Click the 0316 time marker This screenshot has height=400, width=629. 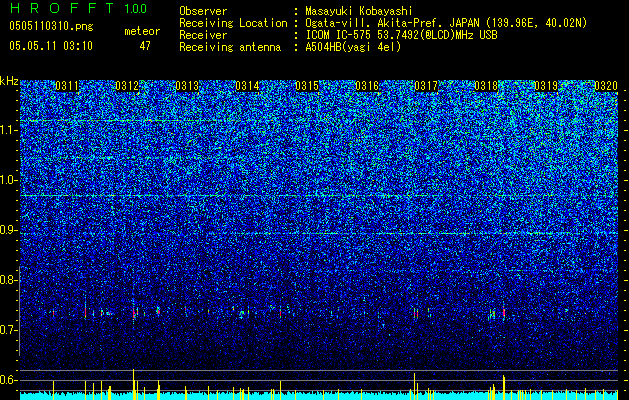[x=367, y=86]
